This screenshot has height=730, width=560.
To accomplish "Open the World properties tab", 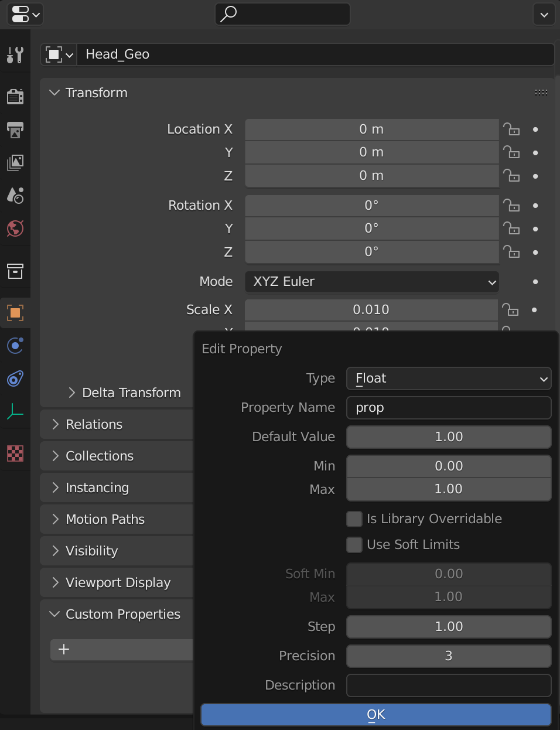I will (x=15, y=228).
